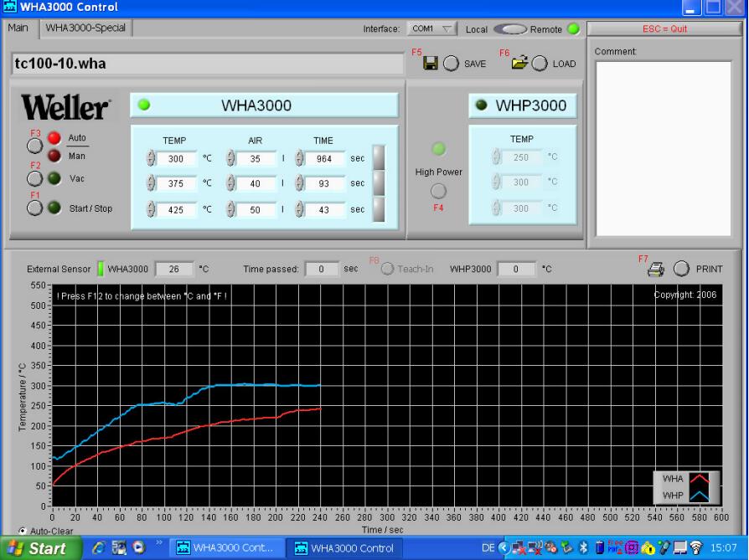Click the floppy disk save icon
This screenshot has width=749, height=560.
pos(431,63)
